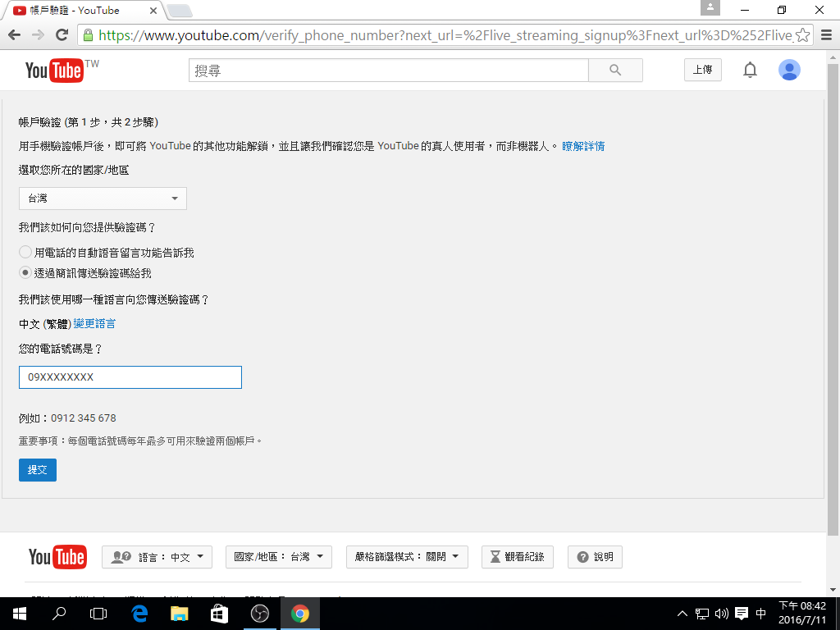Click the phone number input field
Screen dimensions: 840x630
click(x=130, y=377)
